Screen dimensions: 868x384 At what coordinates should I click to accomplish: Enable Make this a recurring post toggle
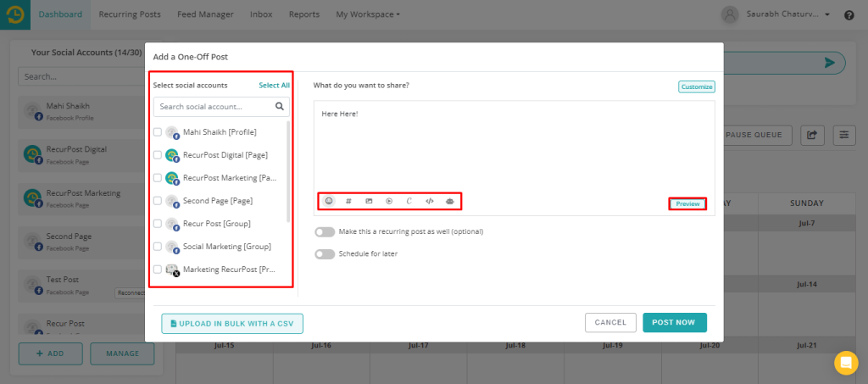click(325, 231)
